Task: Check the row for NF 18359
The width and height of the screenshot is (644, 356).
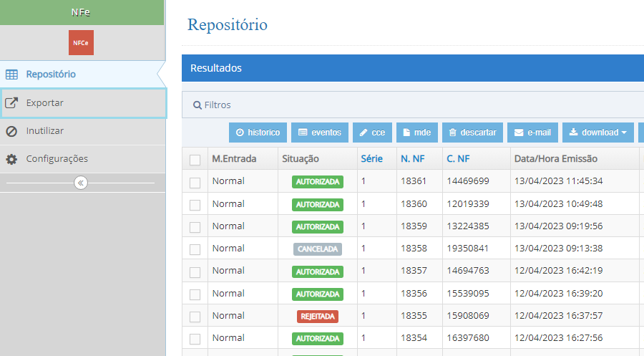Action: point(195,227)
